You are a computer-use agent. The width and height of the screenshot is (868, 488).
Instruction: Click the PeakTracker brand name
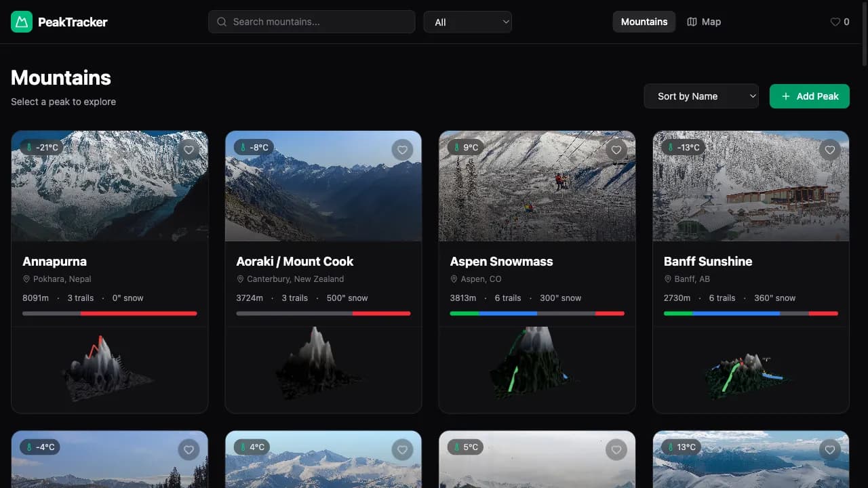[x=73, y=22]
